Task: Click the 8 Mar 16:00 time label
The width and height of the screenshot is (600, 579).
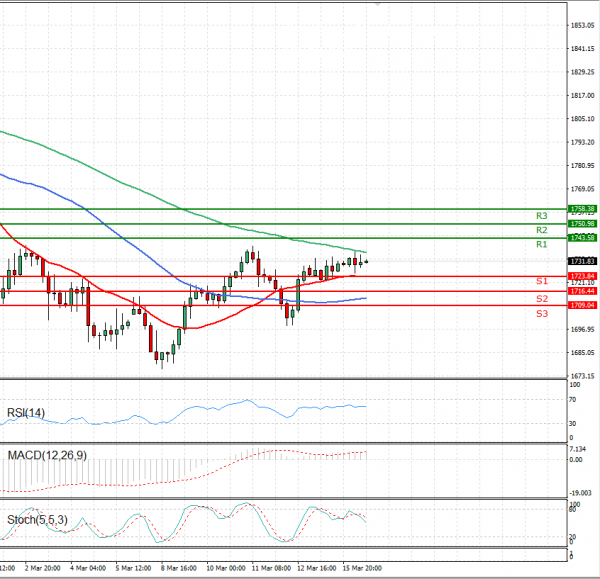Action: (x=179, y=568)
